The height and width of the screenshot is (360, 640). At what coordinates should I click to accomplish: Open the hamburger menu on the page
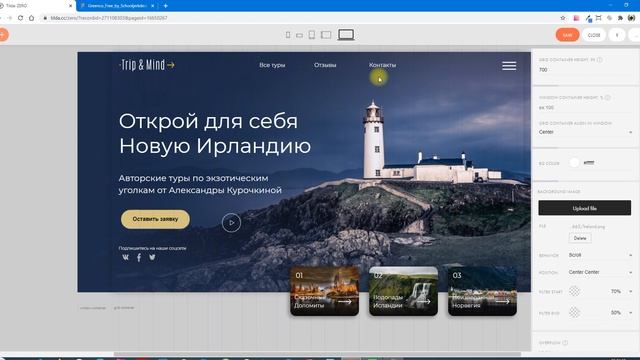point(509,66)
